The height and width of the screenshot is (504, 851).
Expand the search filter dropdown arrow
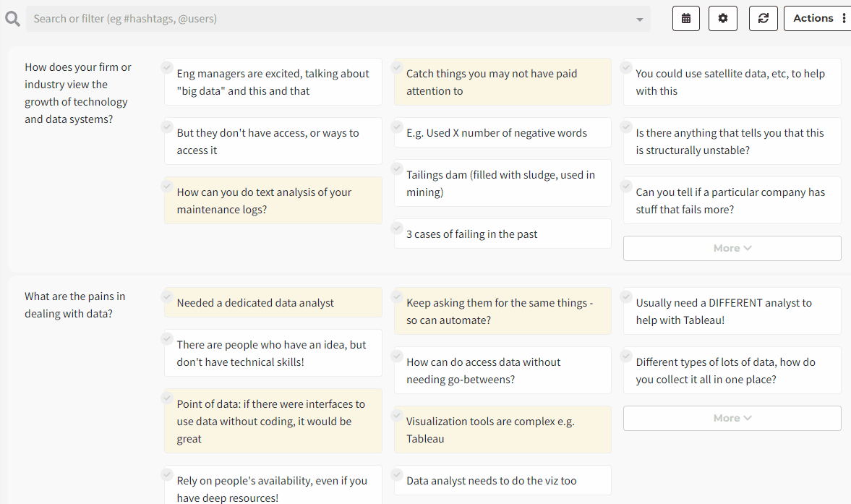point(639,20)
